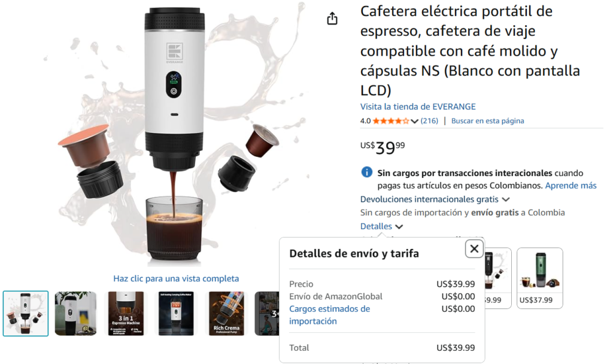The height and width of the screenshot is (364, 613).
Task: Select the 3 in 1 Espresso Machine thumbnail
Action: (126, 314)
